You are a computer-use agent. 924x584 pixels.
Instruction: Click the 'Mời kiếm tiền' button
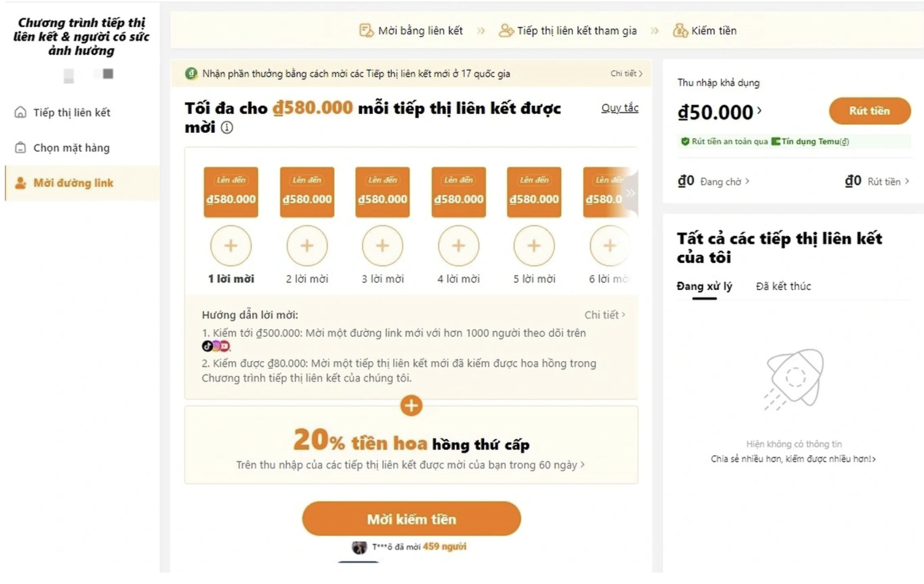412,519
